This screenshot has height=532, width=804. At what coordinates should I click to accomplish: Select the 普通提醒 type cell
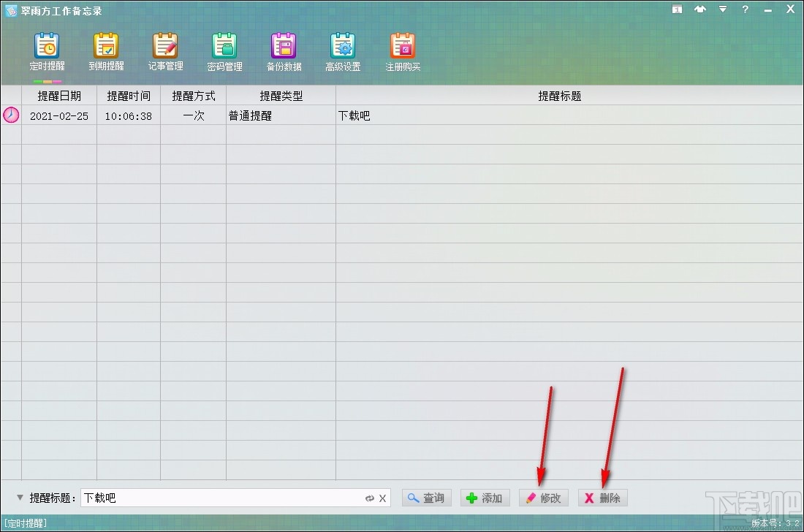pos(281,116)
